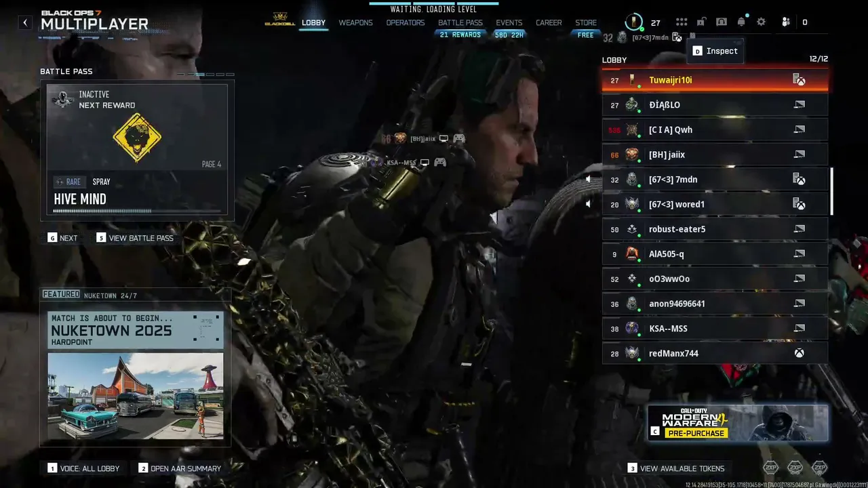Select player Tuwaijri10i in lobby list
Viewport: 868px width, 488px height.
[715, 80]
